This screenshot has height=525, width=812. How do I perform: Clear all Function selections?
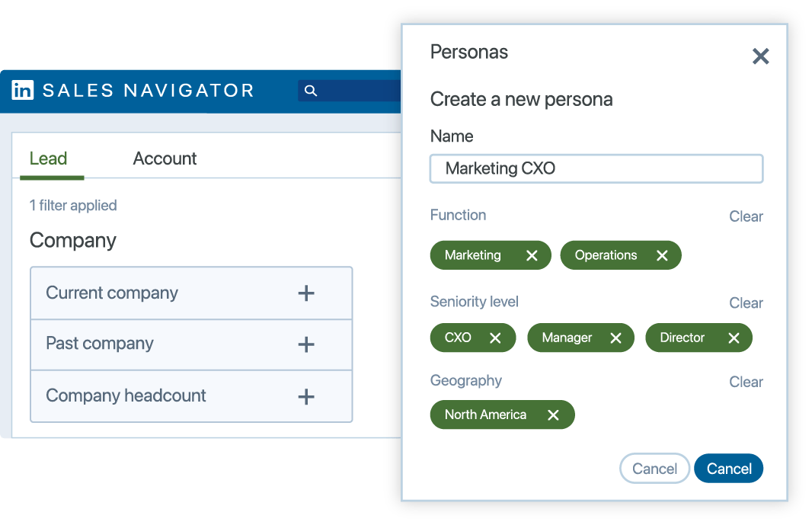click(746, 216)
